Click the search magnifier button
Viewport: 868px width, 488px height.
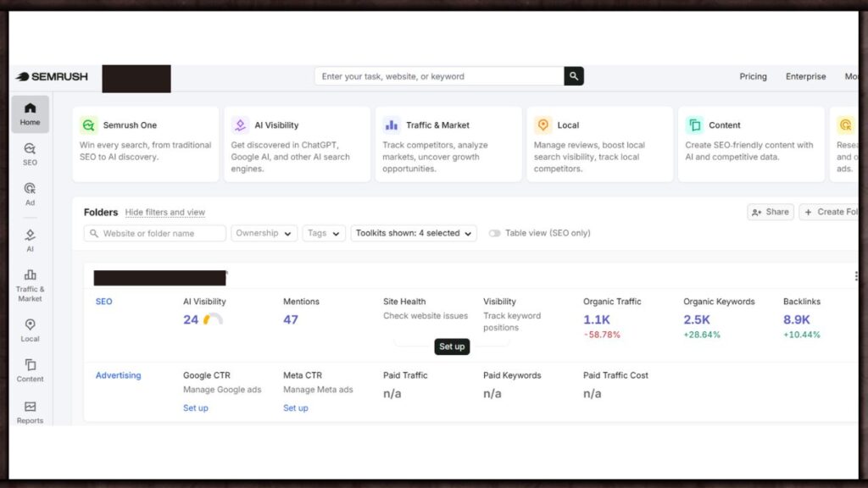point(574,76)
